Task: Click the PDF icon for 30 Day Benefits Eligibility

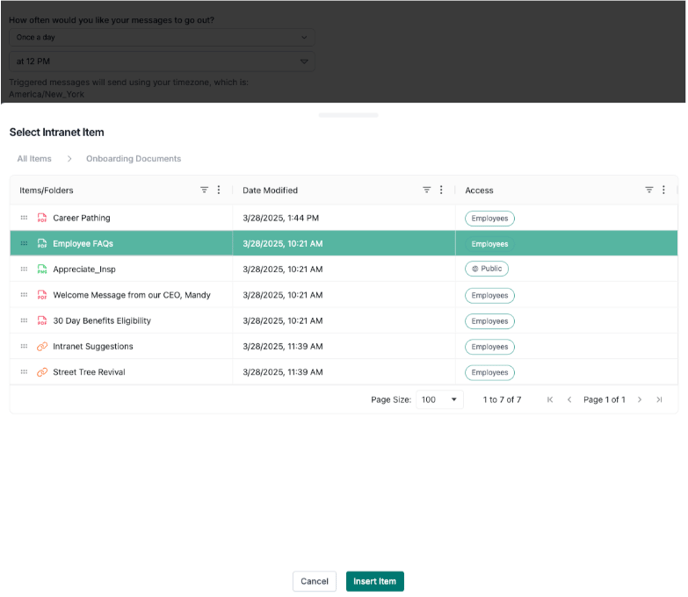Action: click(x=42, y=321)
